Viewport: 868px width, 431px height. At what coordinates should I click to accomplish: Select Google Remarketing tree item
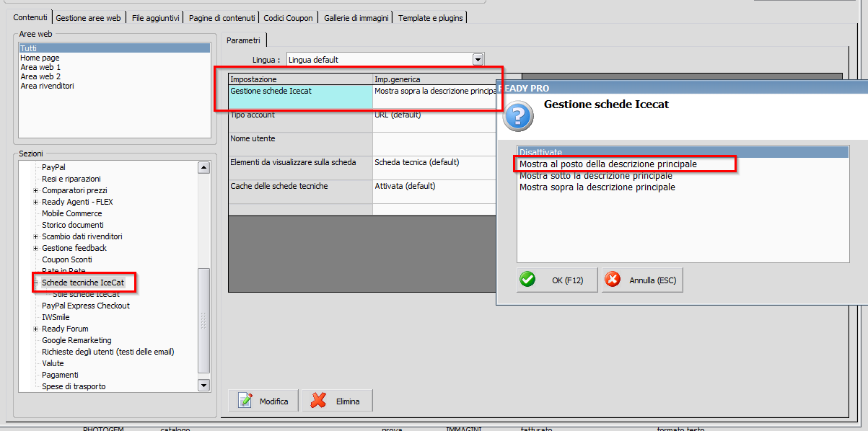pos(76,340)
